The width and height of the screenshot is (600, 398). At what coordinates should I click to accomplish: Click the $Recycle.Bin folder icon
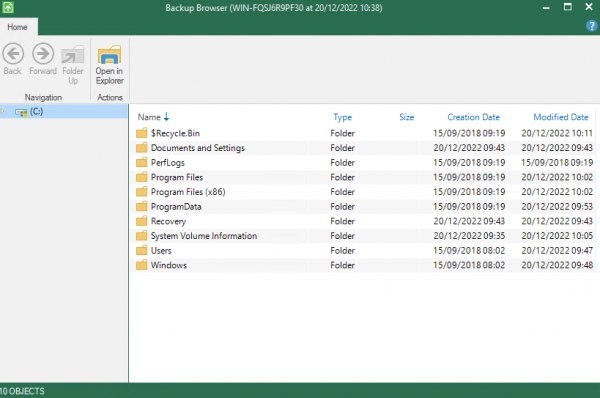142,133
